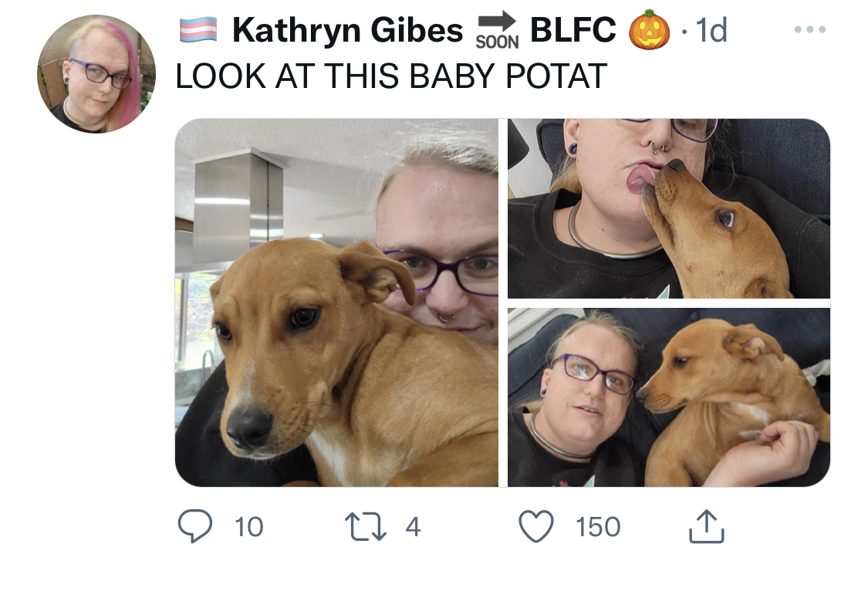Viewport: 868px width, 591px height.
Task: Open the three-dot more options menu
Action: pos(810,29)
